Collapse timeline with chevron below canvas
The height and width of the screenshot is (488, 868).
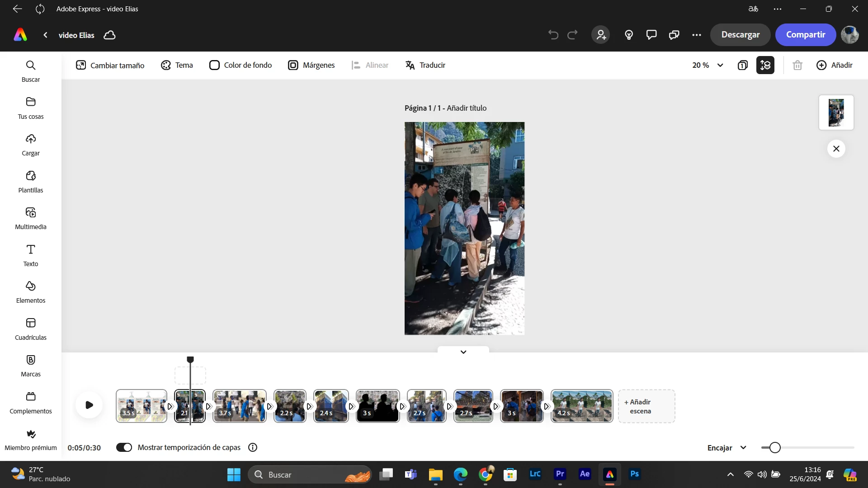pos(463,352)
